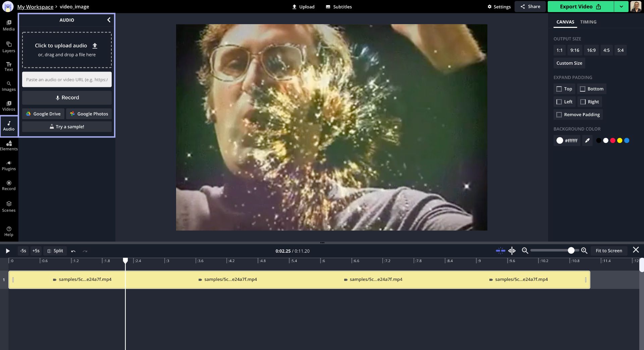The height and width of the screenshot is (350, 644).
Task: Close the timeline panel
Action: (x=636, y=250)
